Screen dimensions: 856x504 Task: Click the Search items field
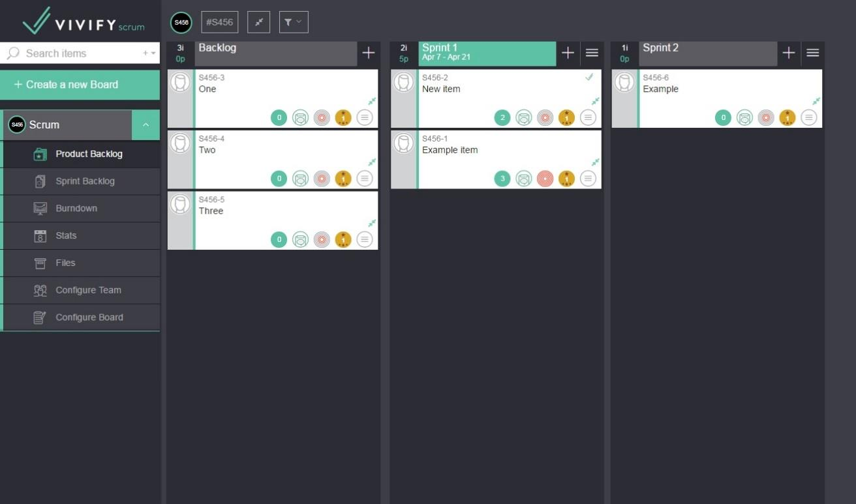click(72, 53)
